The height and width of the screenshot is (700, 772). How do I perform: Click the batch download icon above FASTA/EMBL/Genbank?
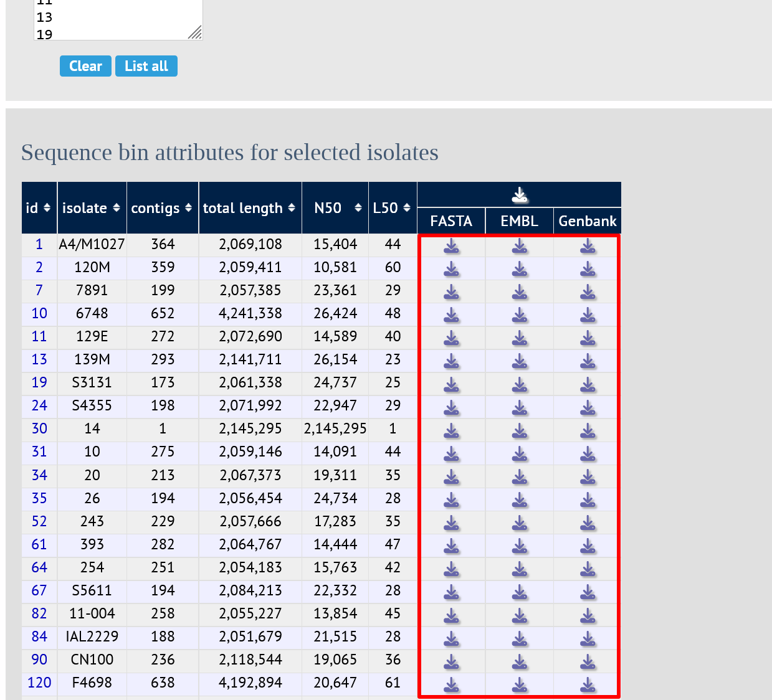click(520, 196)
